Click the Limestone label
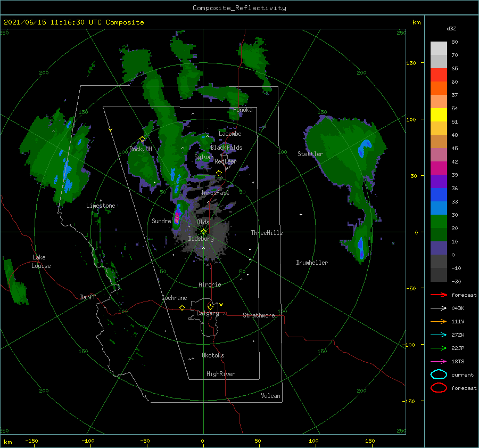This screenshot has width=479, height=448. [101, 206]
